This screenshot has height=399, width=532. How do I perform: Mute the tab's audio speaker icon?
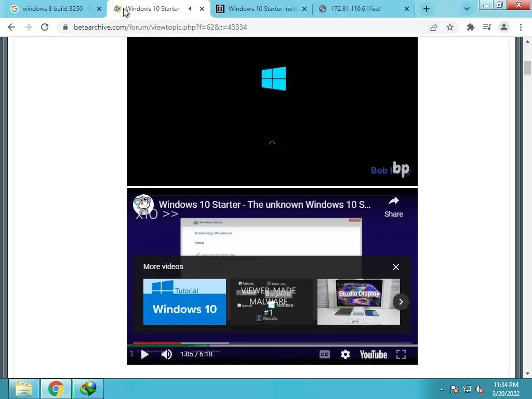191,9
